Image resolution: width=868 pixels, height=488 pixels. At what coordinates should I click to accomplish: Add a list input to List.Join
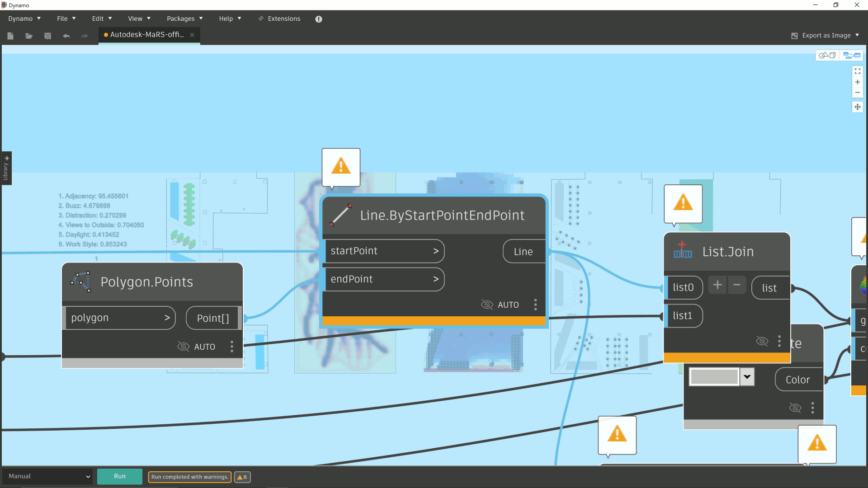click(717, 285)
